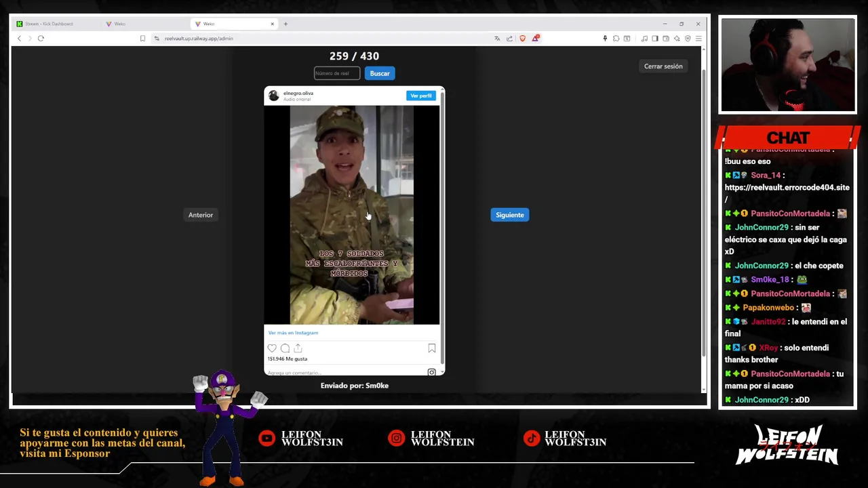
Task: Click the 259 / 430 reel counter
Action: click(354, 56)
